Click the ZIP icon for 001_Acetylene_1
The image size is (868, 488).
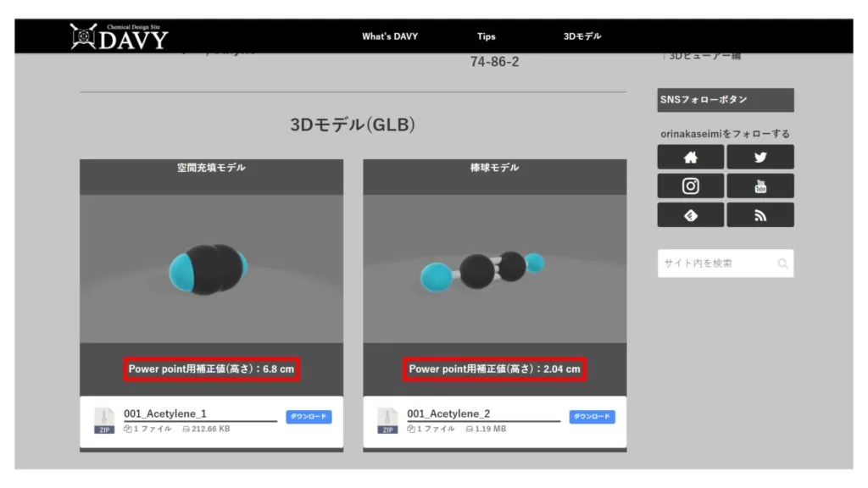point(104,421)
